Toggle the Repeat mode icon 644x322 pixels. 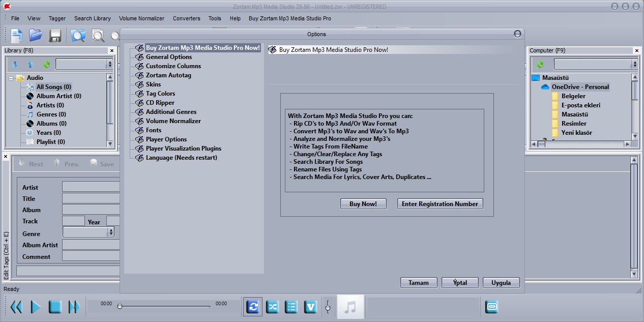click(x=253, y=307)
